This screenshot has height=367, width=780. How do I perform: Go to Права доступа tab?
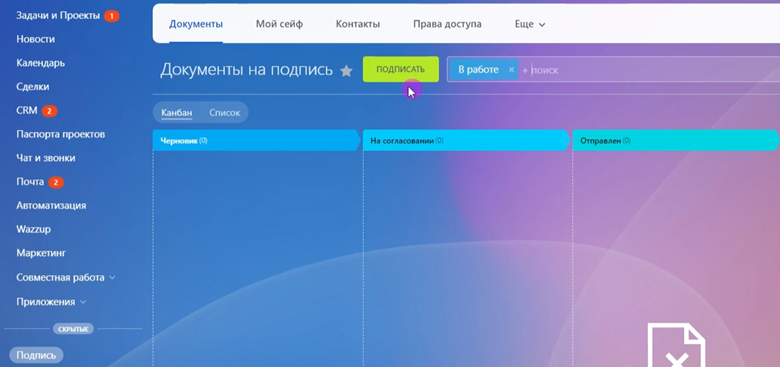(447, 24)
